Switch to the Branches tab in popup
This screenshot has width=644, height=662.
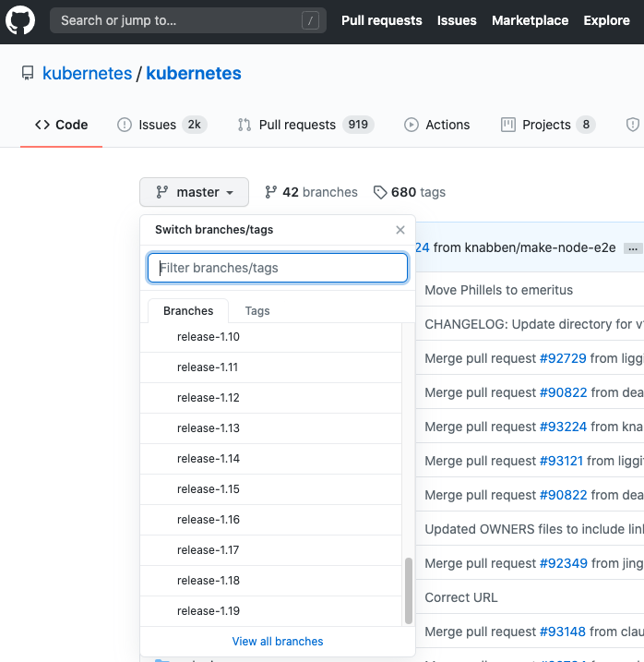188,311
